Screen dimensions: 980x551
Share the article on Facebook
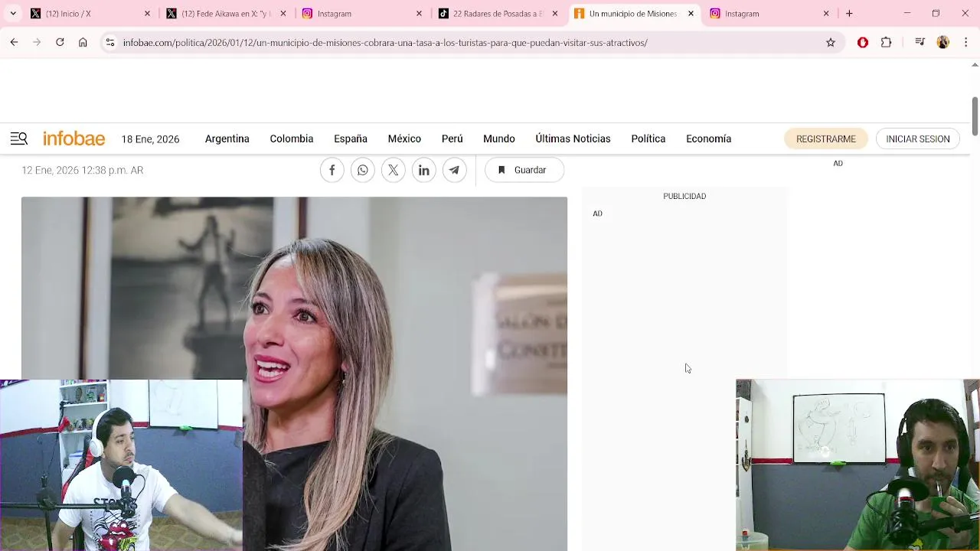click(332, 170)
